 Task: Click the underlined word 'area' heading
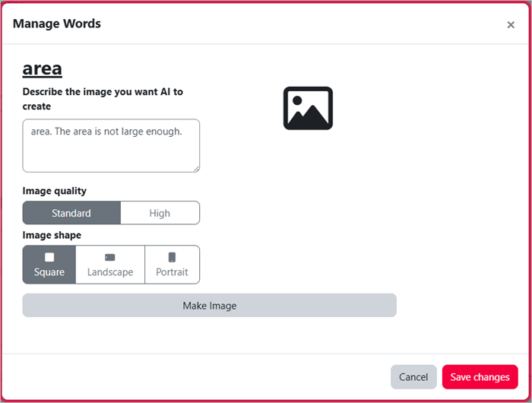(42, 69)
